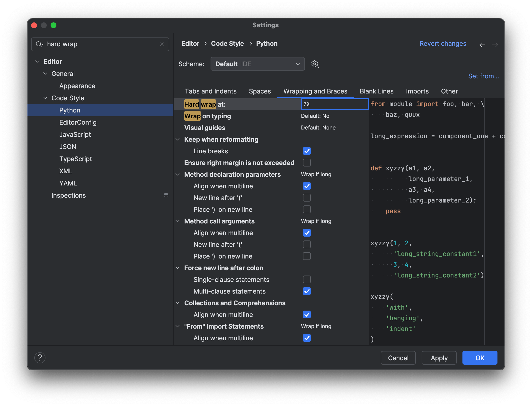Clear the search field with X icon

[x=162, y=44]
